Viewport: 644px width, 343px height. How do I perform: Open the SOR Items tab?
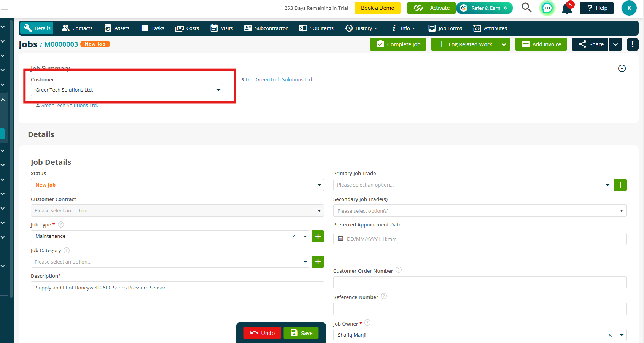coord(316,28)
